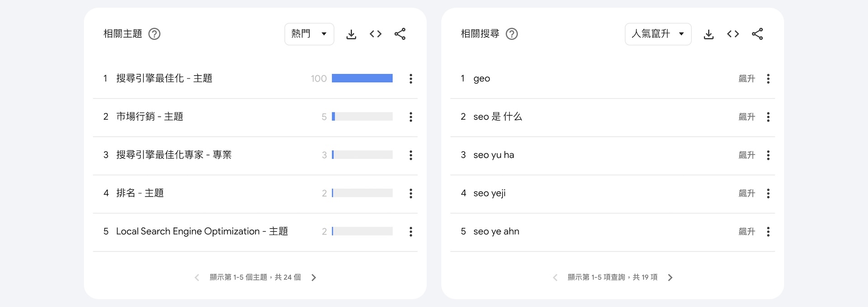
Task: Download the 相關主題 data as CSV
Action: (351, 34)
